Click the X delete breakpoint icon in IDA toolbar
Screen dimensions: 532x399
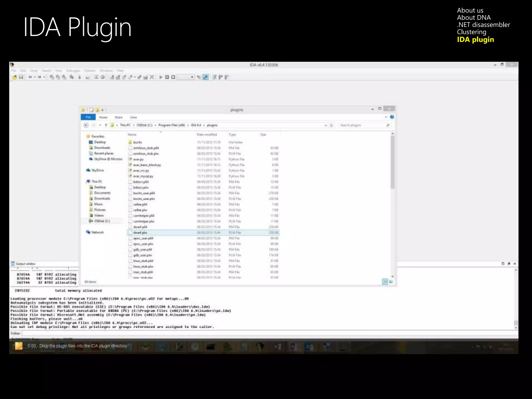point(152,77)
